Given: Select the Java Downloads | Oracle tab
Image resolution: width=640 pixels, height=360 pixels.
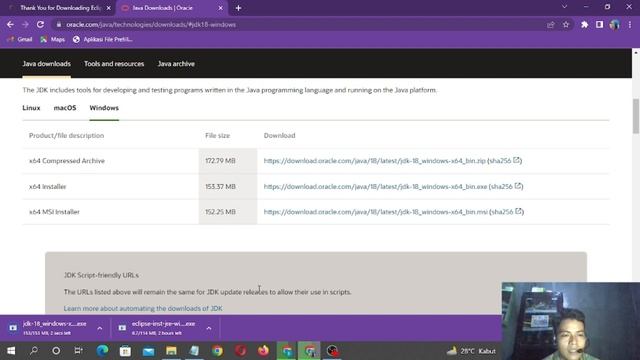Looking at the screenshot, I should tap(162, 8).
